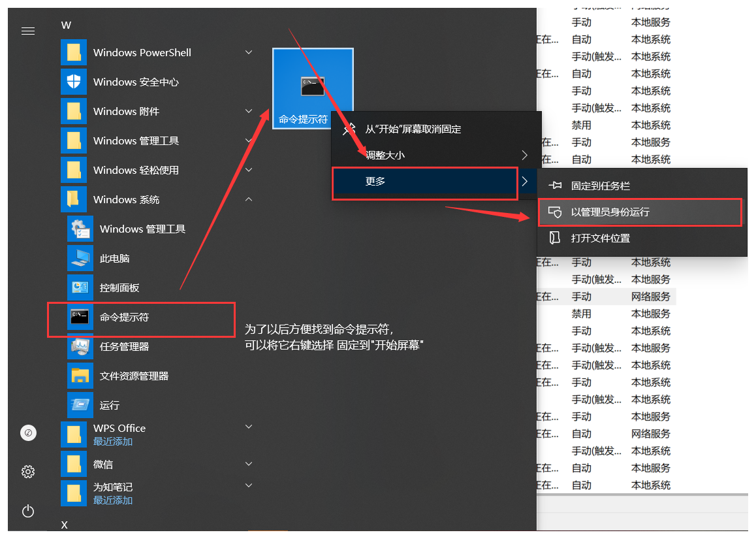Click 微信 label in app list
The height and width of the screenshot is (539, 756).
pyautogui.click(x=103, y=465)
